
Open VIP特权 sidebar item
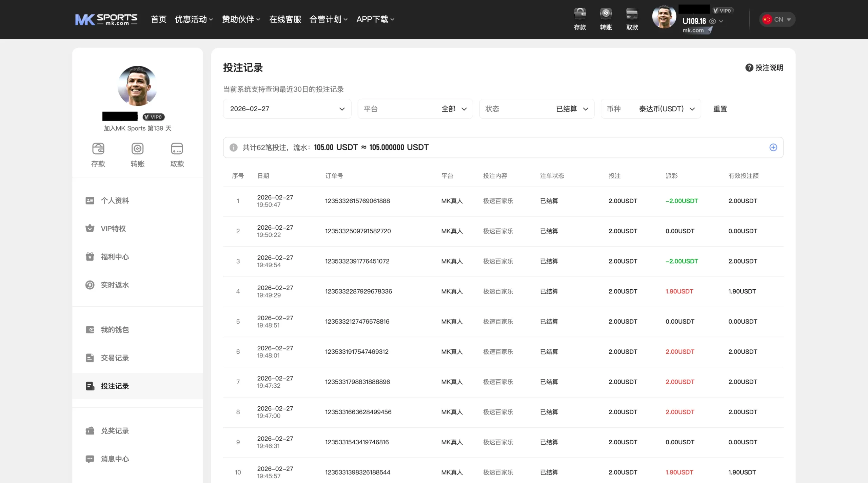point(113,229)
